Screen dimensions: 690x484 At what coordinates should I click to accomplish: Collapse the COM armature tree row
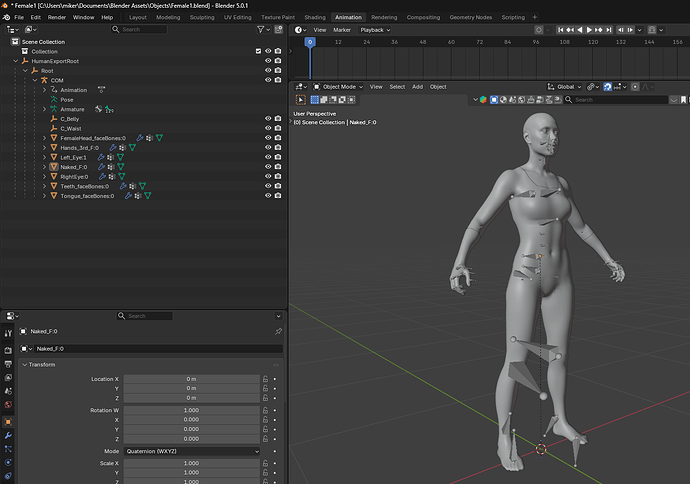[x=35, y=81]
